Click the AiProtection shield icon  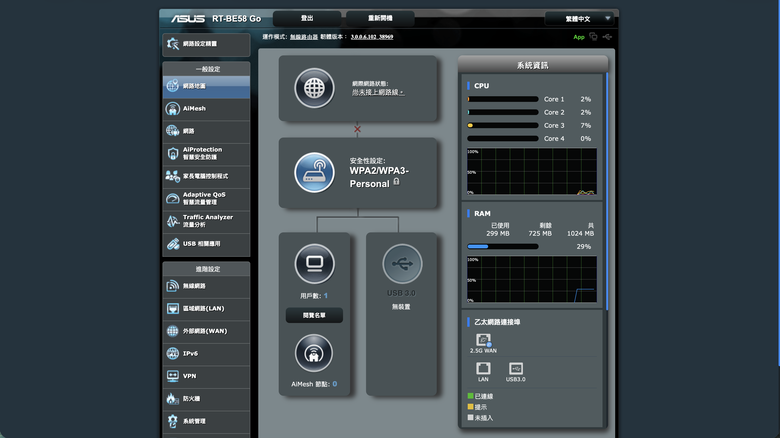pyautogui.click(x=173, y=154)
